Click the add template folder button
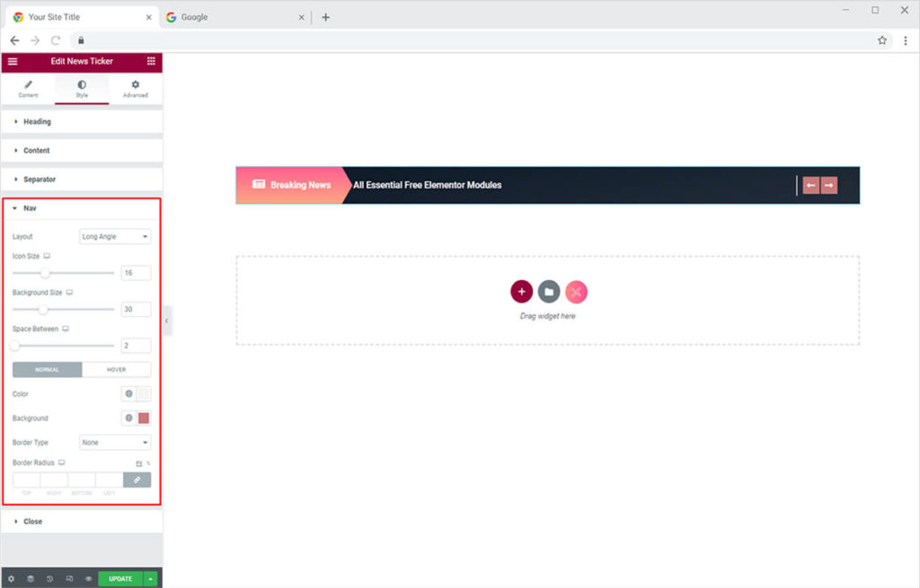This screenshot has height=588, width=920. (x=549, y=292)
